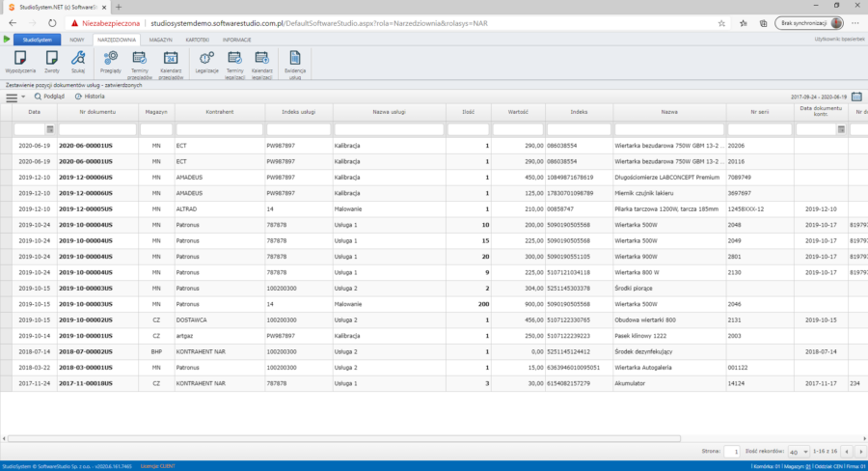Image resolution: width=868 pixels, height=471 pixels.
Task: Sort by Nr dokumentu column header
Action: pyautogui.click(x=97, y=112)
